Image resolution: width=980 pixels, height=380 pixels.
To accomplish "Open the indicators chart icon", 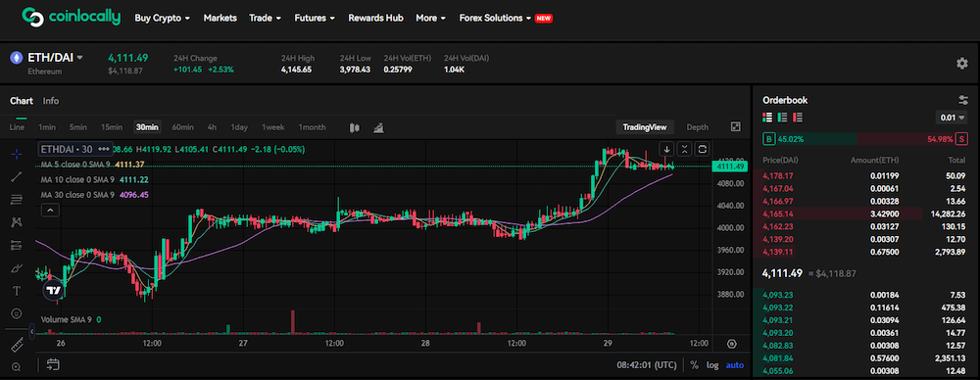I will coord(378,127).
